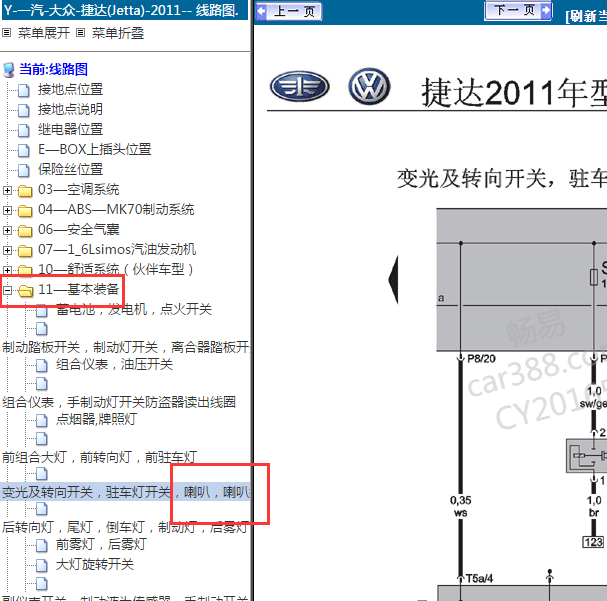Open 组合仪表，油压开关 diagram

(x=114, y=364)
